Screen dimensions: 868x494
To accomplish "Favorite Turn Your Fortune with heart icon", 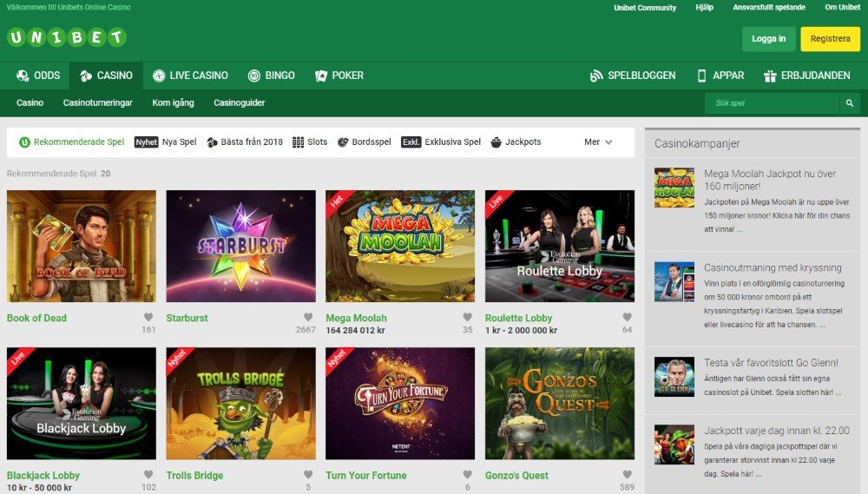I will (x=467, y=475).
